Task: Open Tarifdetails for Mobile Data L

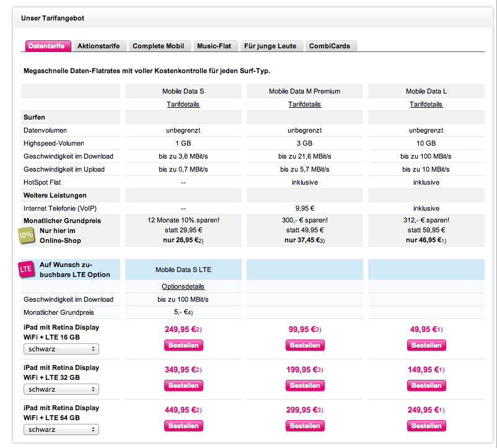Action: point(426,104)
